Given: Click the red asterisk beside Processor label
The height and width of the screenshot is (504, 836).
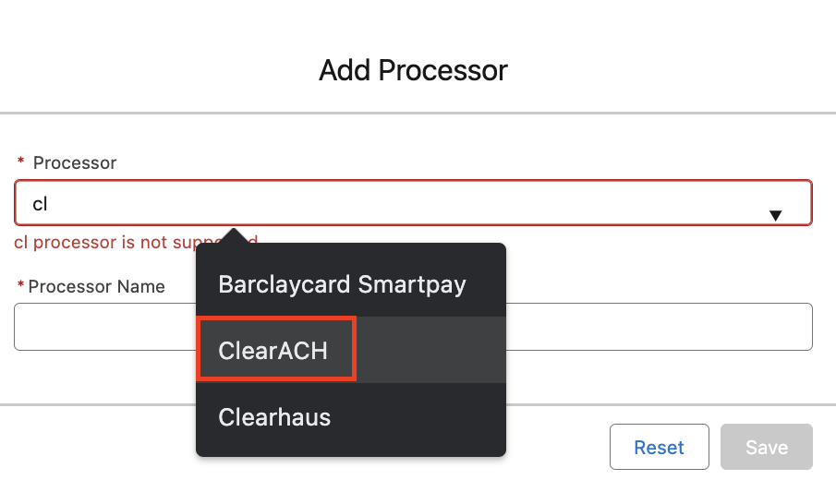Looking at the screenshot, I should (21, 163).
